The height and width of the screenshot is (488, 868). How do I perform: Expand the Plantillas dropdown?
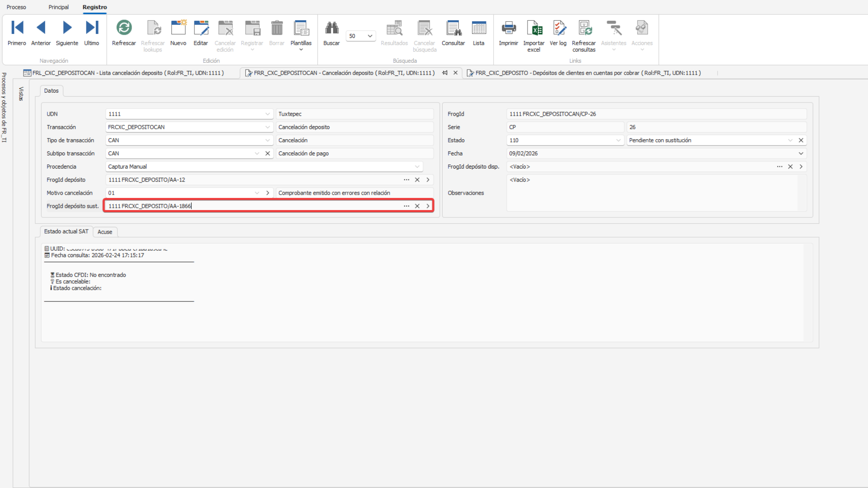[301, 49]
